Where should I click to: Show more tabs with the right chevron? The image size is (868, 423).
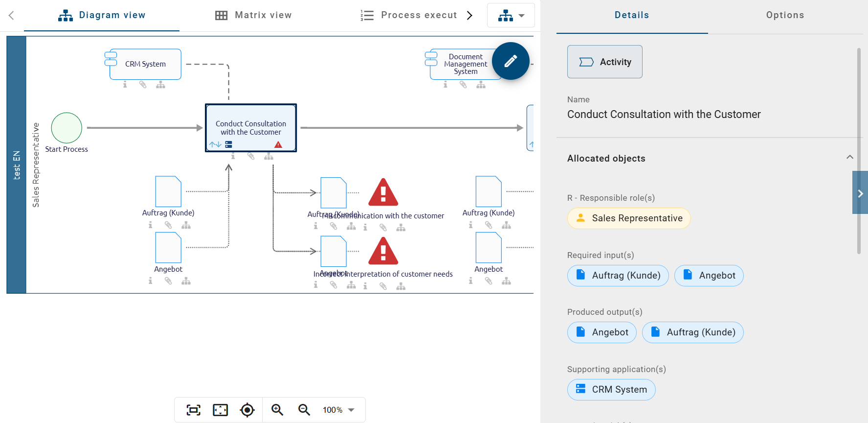470,16
